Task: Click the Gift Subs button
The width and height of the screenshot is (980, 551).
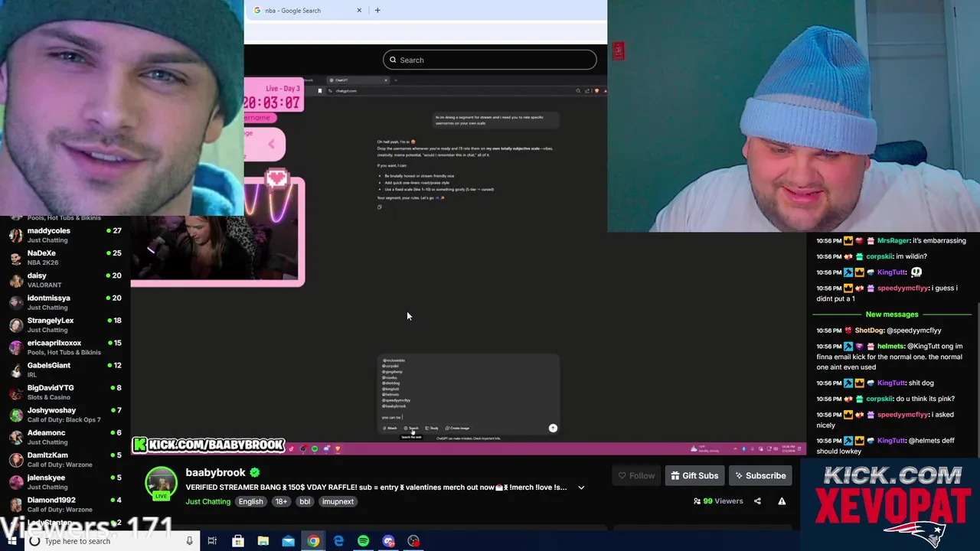Action: click(694, 475)
